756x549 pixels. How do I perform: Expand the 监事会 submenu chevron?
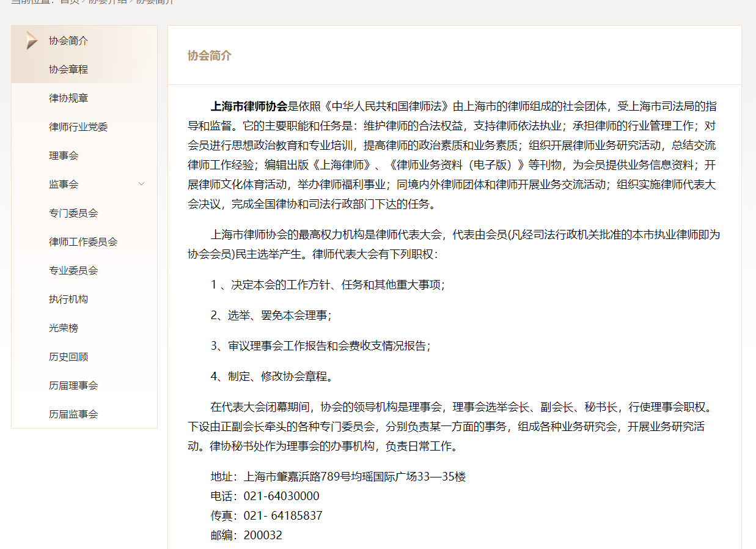142,183
